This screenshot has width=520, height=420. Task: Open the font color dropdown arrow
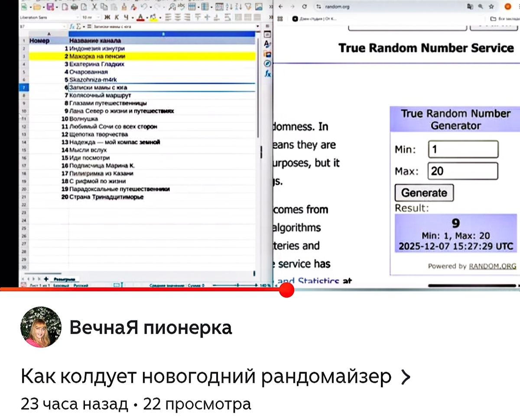pos(146,18)
